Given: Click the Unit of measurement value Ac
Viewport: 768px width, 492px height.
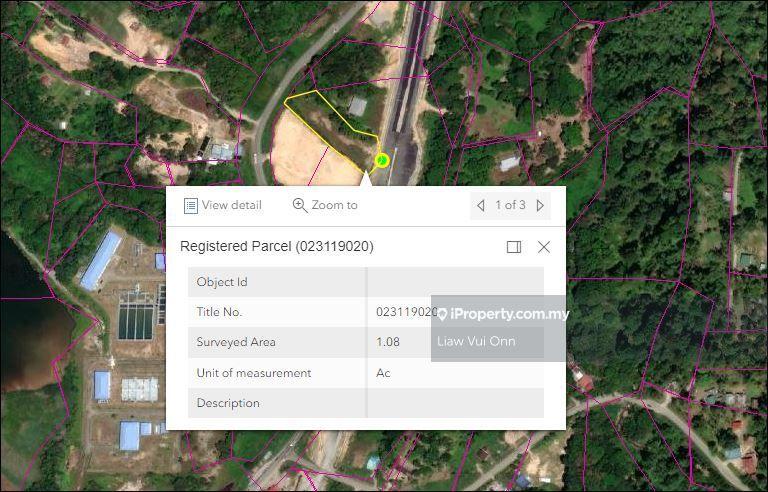Looking at the screenshot, I should 384,373.
